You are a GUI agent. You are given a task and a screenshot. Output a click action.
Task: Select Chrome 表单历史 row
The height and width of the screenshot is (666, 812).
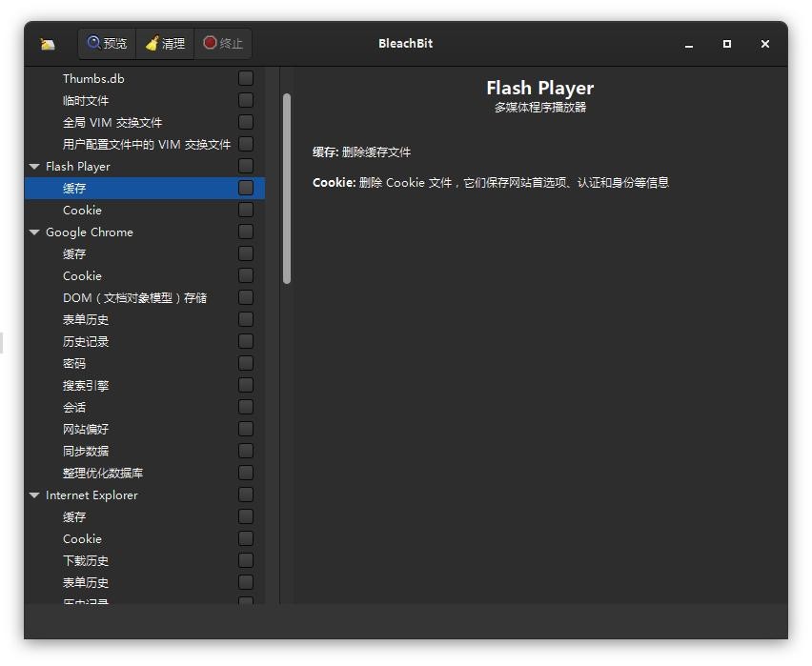point(145,320)
